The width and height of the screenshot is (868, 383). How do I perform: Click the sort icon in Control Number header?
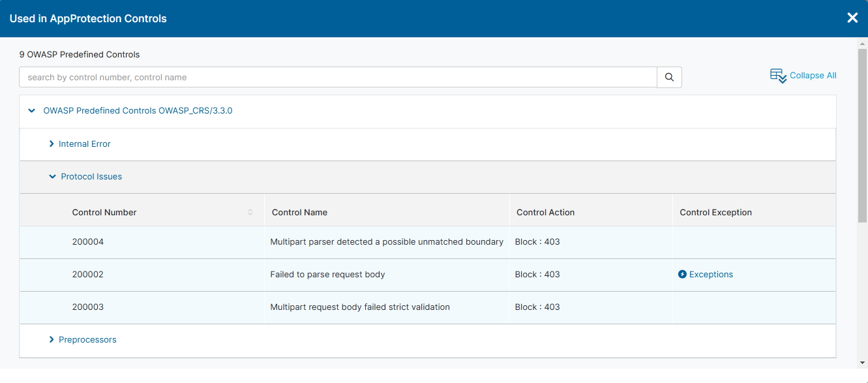[x=250, y=212]
